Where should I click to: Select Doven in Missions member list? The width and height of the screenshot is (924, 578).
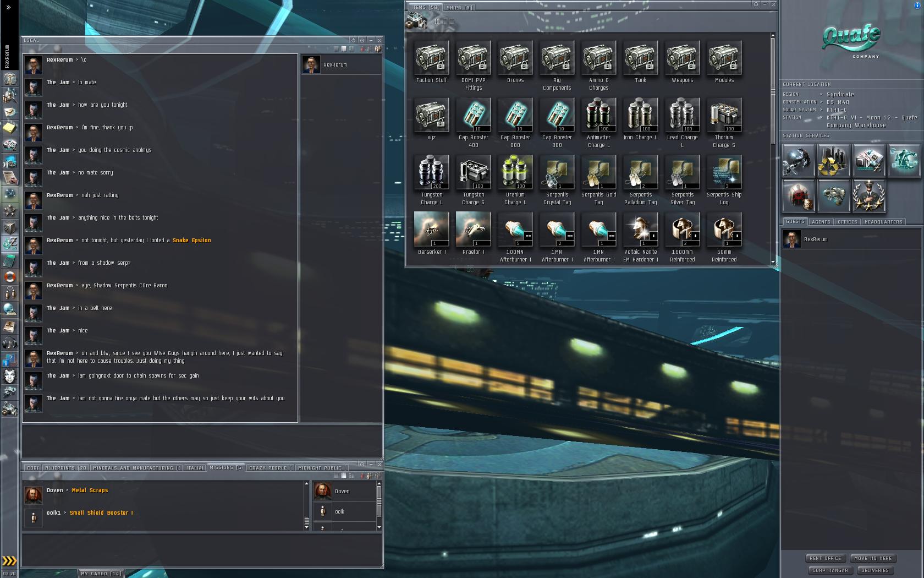click(344, 491)
